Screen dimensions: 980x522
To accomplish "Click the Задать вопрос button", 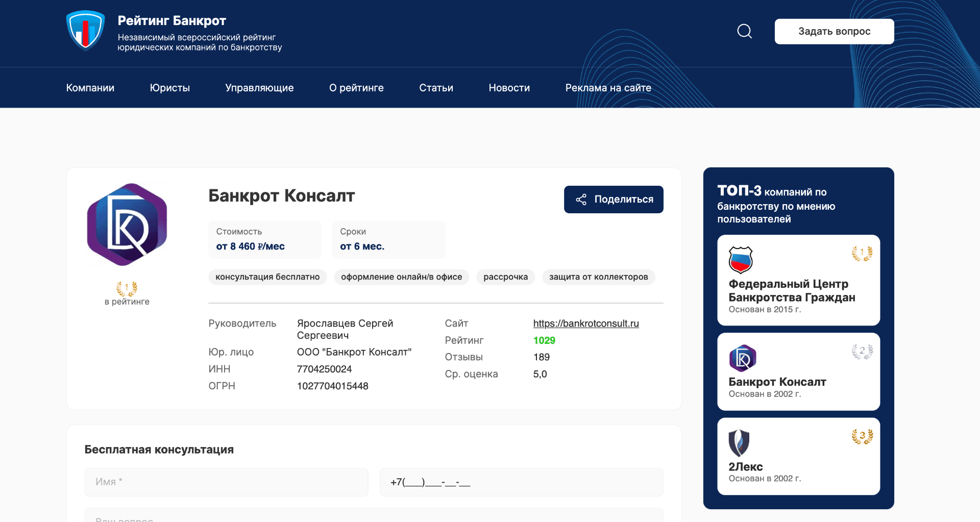I will (834, 31).
